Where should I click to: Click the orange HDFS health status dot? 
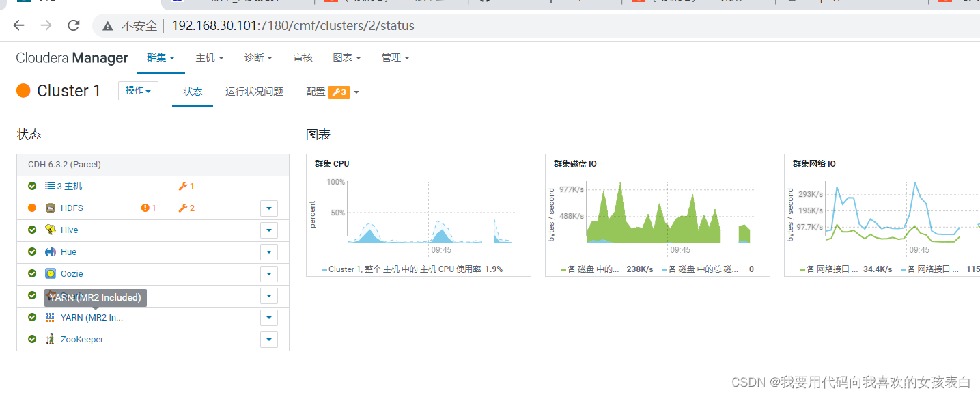pyautogui.click(x=32, y=208)
